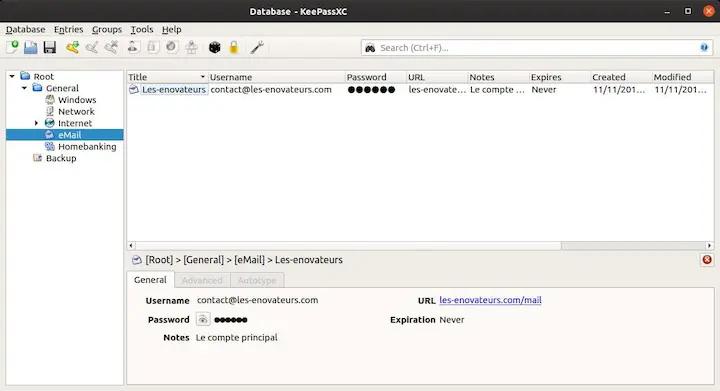Switch to the Autotype preview tab
Image resolution: width=720 pixels, height=391 pixels.
tap(257, 280)
